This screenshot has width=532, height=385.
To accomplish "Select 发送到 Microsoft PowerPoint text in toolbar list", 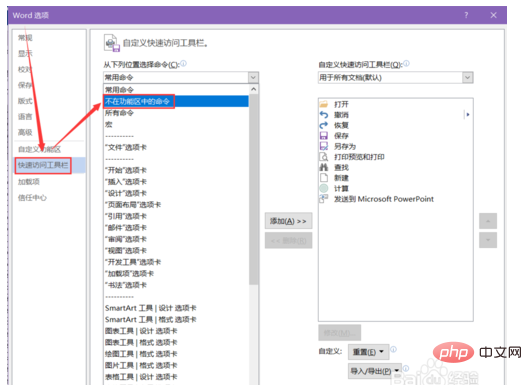I will (384, 199).
